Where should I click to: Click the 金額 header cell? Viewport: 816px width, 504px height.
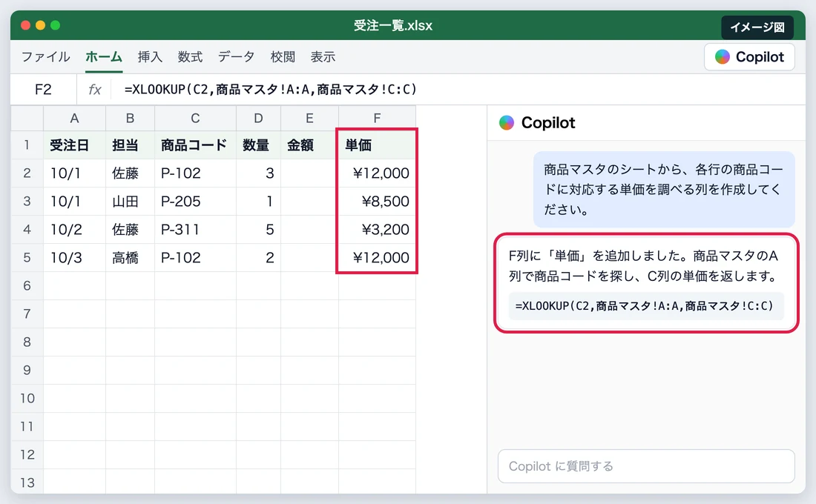[x=309, y=145]
